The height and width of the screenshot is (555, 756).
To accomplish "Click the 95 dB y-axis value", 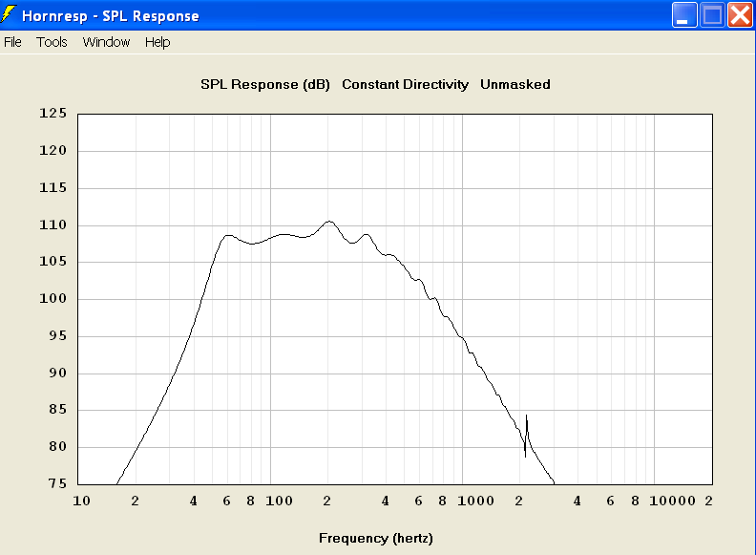I will (57, 335).
